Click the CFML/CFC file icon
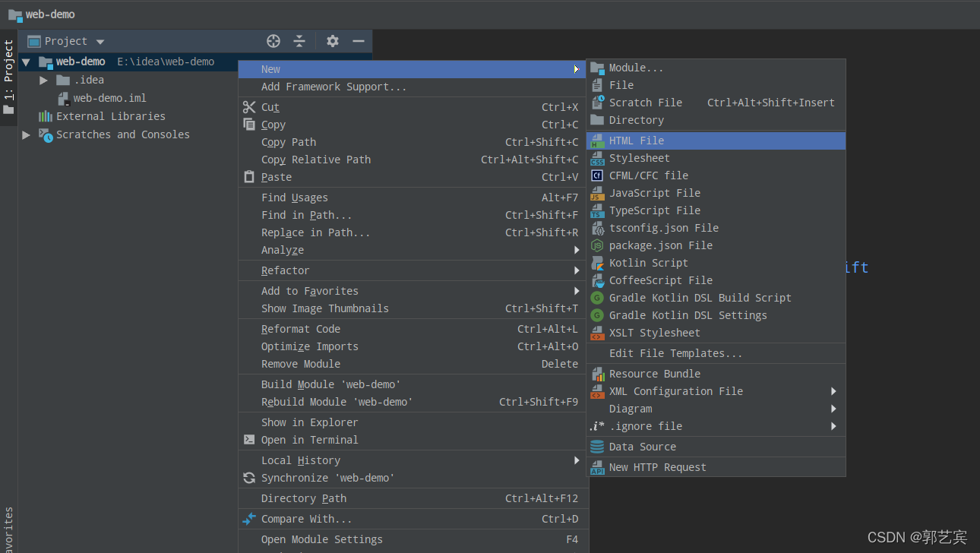The height and width of the screenshot is (553, 980). (597, 175)
